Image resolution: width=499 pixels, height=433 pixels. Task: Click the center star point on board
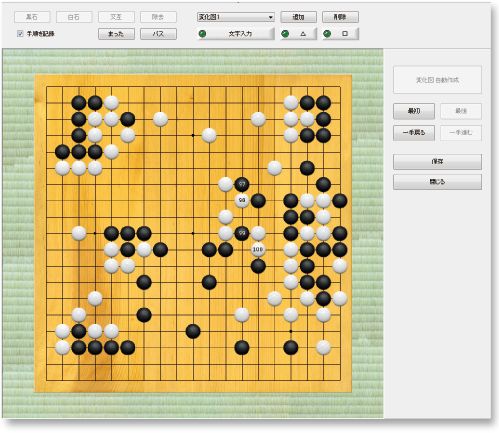coord(193,233)
